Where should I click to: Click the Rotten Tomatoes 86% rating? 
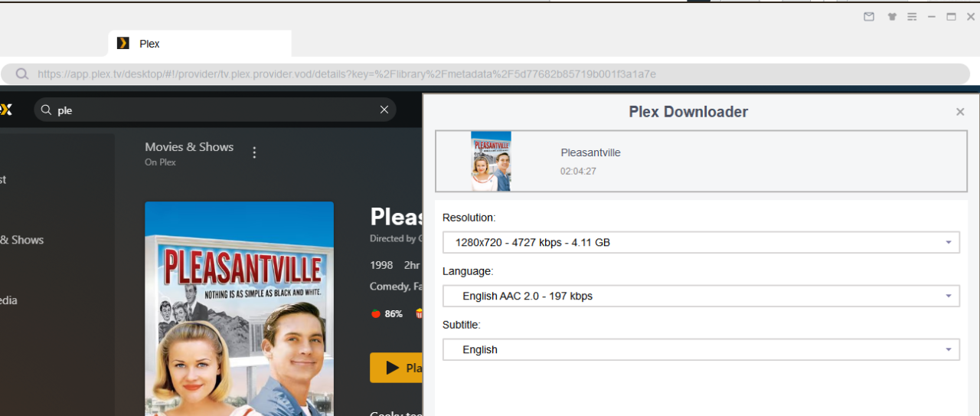(x=387, y=313)
